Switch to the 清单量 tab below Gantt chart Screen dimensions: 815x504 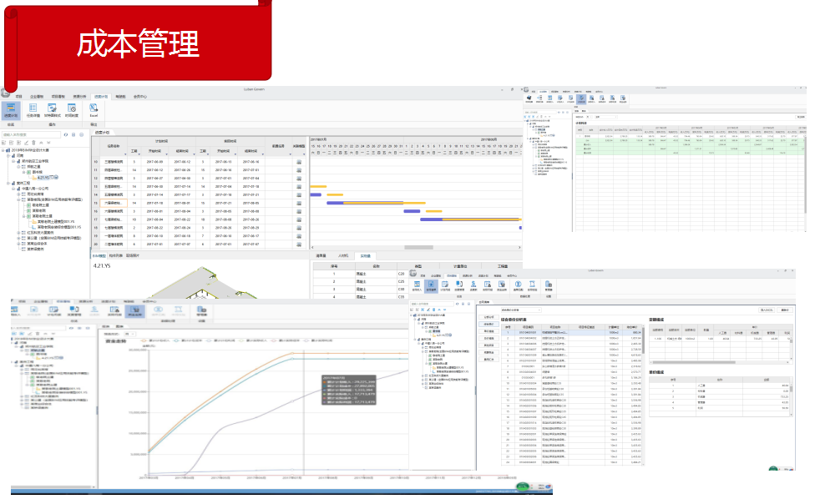(x=321, y=256)
